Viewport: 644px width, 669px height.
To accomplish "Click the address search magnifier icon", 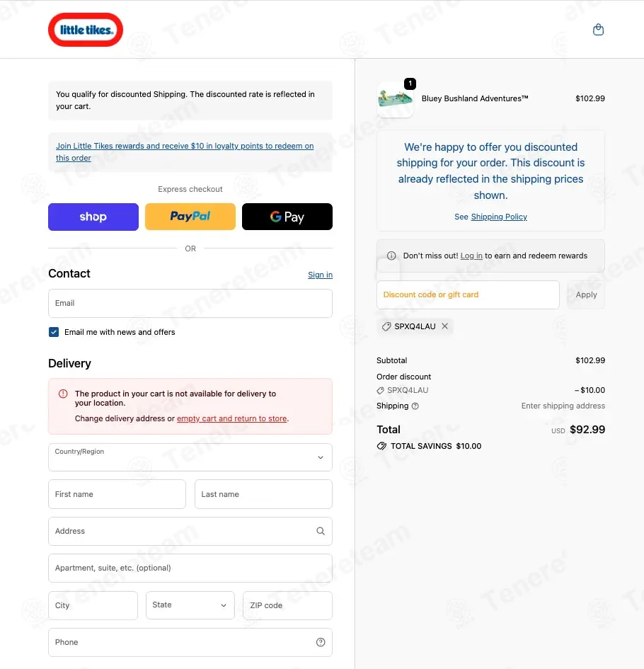I will [321, 531].
